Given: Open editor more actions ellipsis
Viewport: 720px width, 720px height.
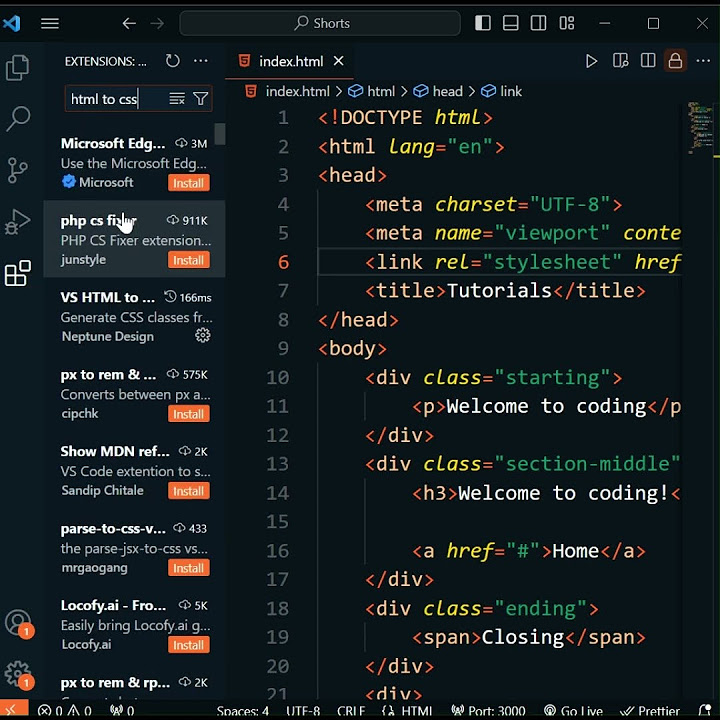Looking at the screenshot, I should [x=703, y=61].
